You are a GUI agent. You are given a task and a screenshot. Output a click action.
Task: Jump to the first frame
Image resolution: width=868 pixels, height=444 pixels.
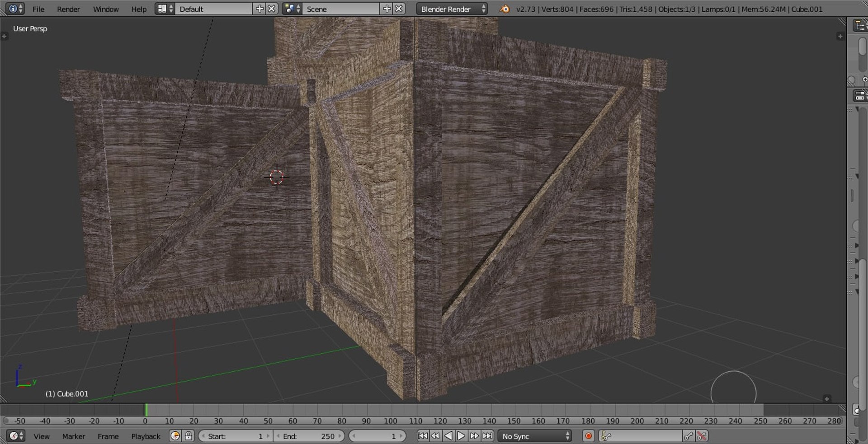click(422, 436)
